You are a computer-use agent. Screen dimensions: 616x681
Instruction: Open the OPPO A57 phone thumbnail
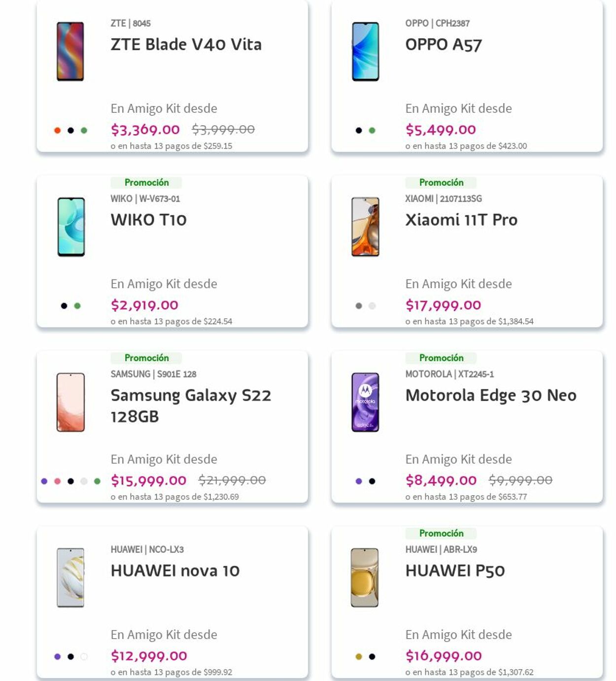click(x=365, y=51)
